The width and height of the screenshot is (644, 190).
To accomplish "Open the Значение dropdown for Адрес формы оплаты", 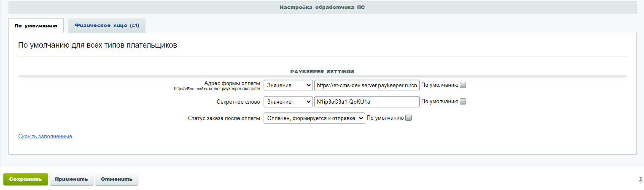I will coord(288,85).
